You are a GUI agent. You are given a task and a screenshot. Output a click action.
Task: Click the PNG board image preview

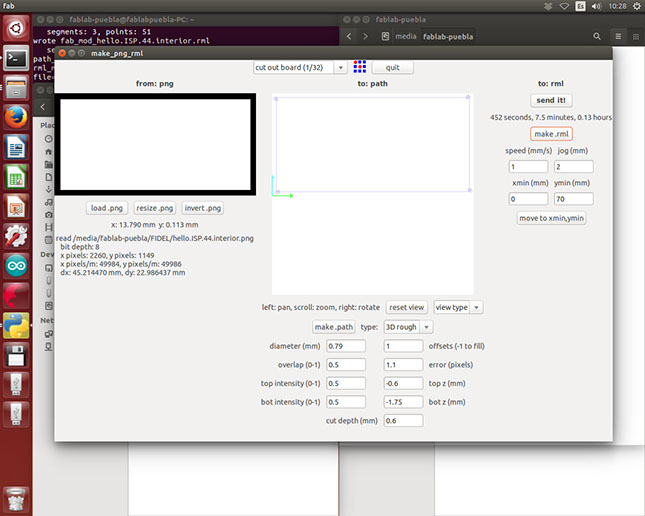pos(155,144)
